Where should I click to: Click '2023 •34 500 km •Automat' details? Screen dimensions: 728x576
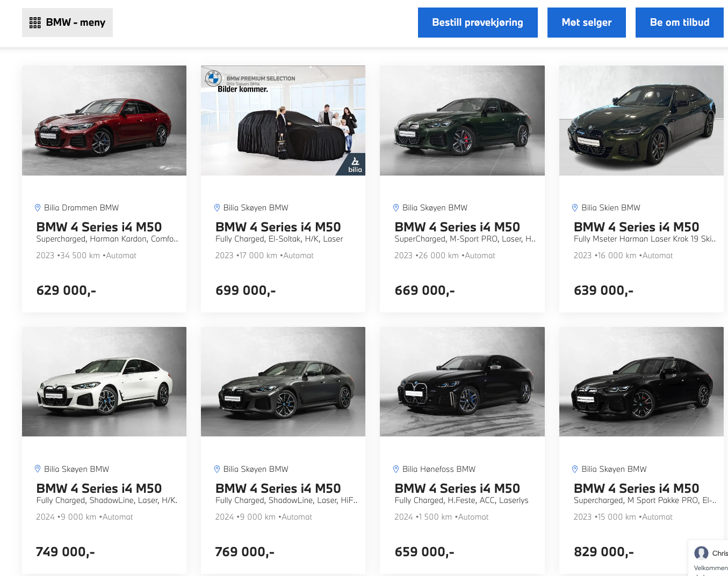tap(87, 256)
